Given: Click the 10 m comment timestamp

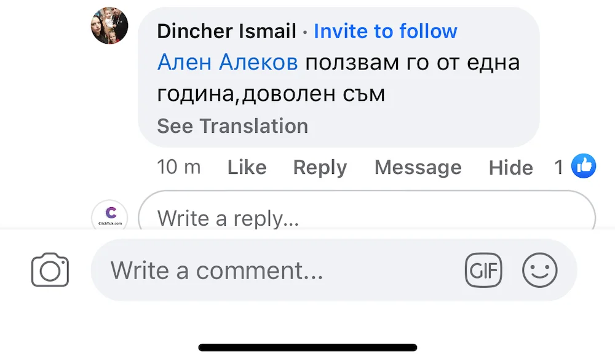Looking at the screenshot, I should (x=179, y=167).
